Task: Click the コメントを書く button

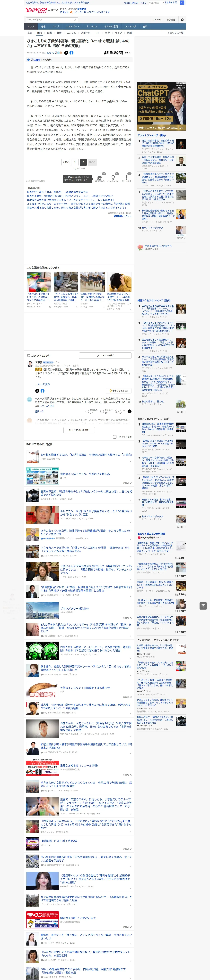Action: click(105, 355)
